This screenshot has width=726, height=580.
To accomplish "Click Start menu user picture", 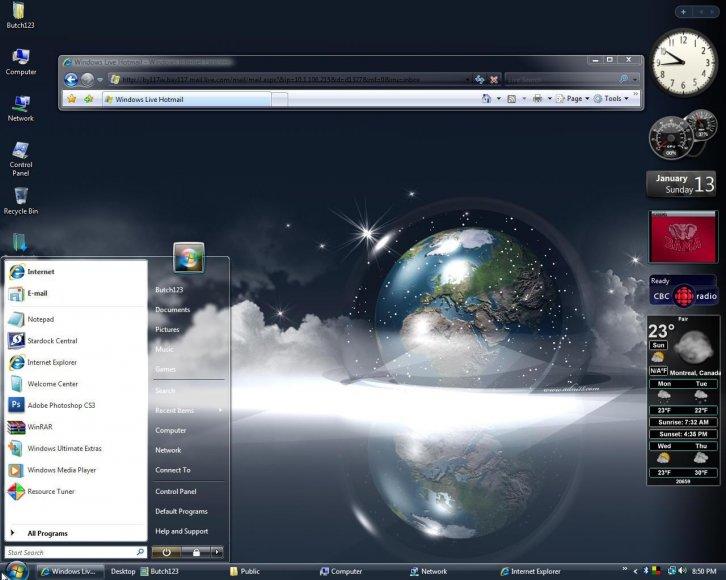I will point(188,257).
